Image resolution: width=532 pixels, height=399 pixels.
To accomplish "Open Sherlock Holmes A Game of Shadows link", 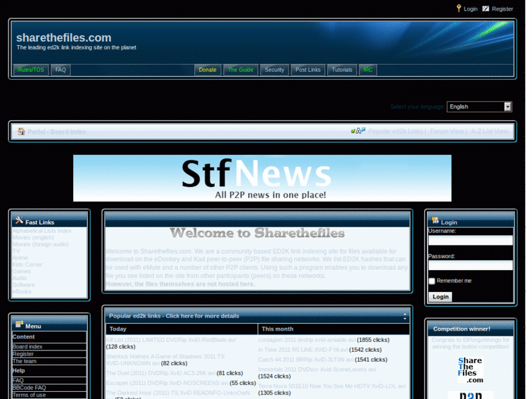I will 165,360.
